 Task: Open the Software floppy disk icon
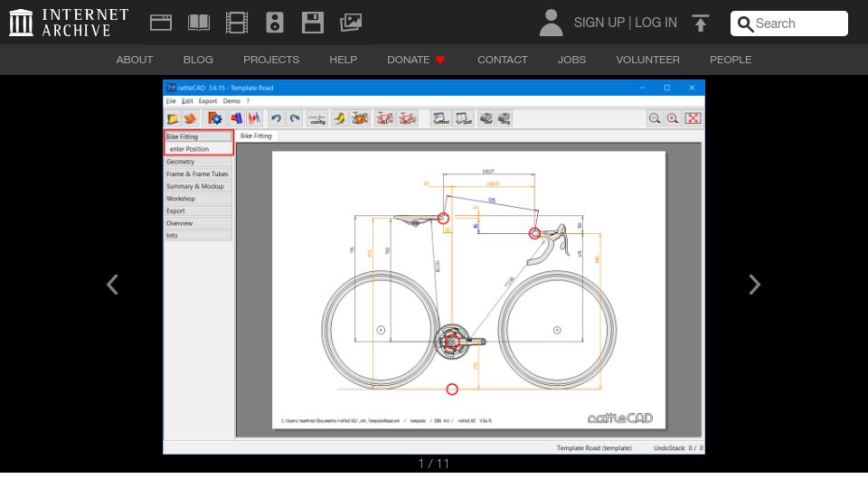coord(313,23)
